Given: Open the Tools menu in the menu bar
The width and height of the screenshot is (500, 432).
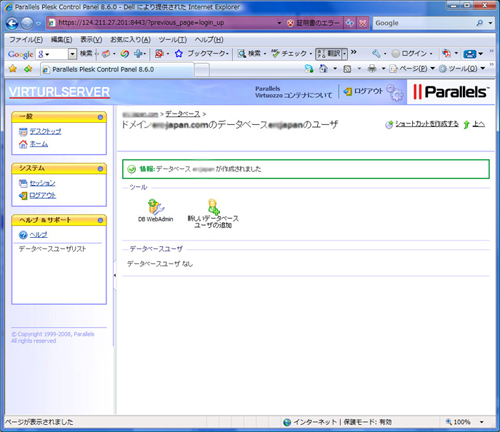Looking at the screenshot, I should click(x=172, y=40).
